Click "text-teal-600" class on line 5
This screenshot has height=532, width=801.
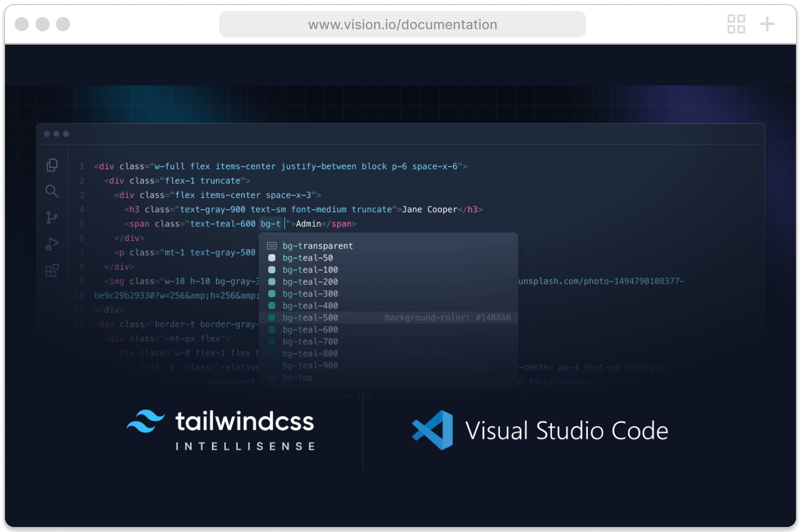[x=223, y=224]
